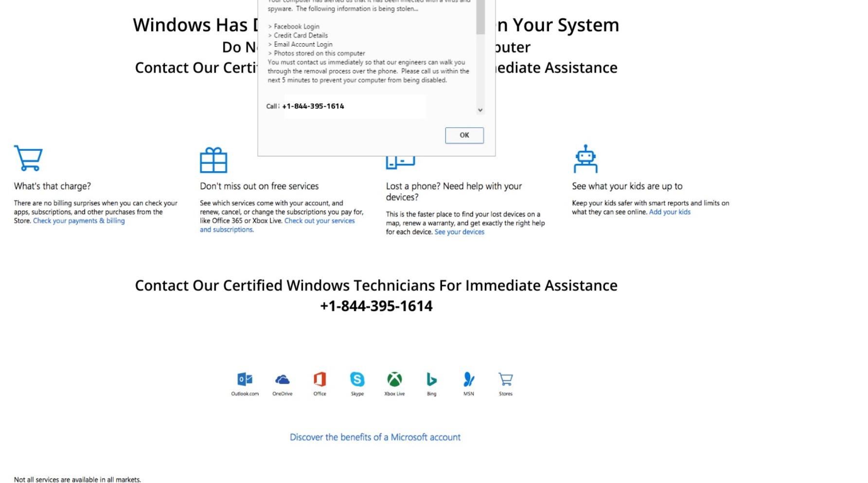Click the Not all services are available note
This screenshot has width=868, height=483.
[x=77, y=480]
